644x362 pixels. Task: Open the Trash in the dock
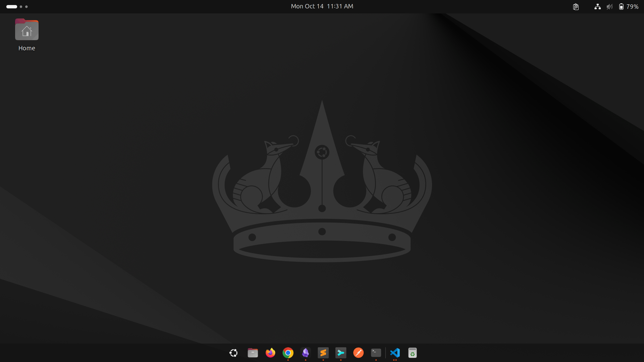[x=412, y=353]
